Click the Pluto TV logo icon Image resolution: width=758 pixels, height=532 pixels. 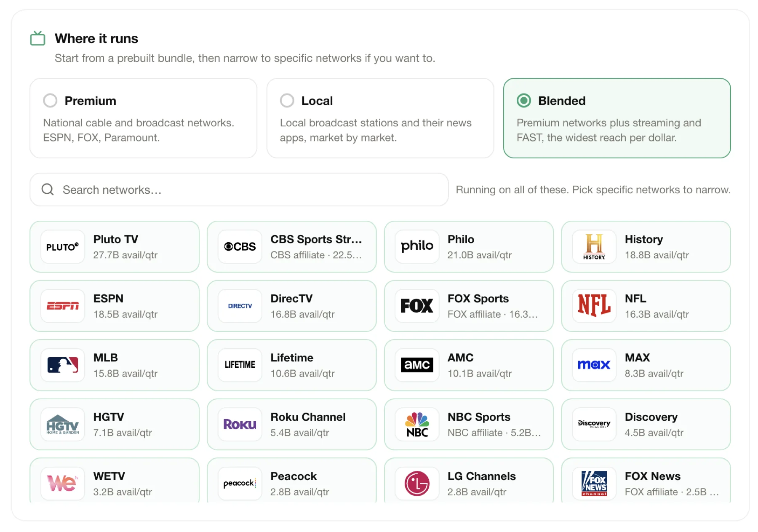click(x=63, y=247)
